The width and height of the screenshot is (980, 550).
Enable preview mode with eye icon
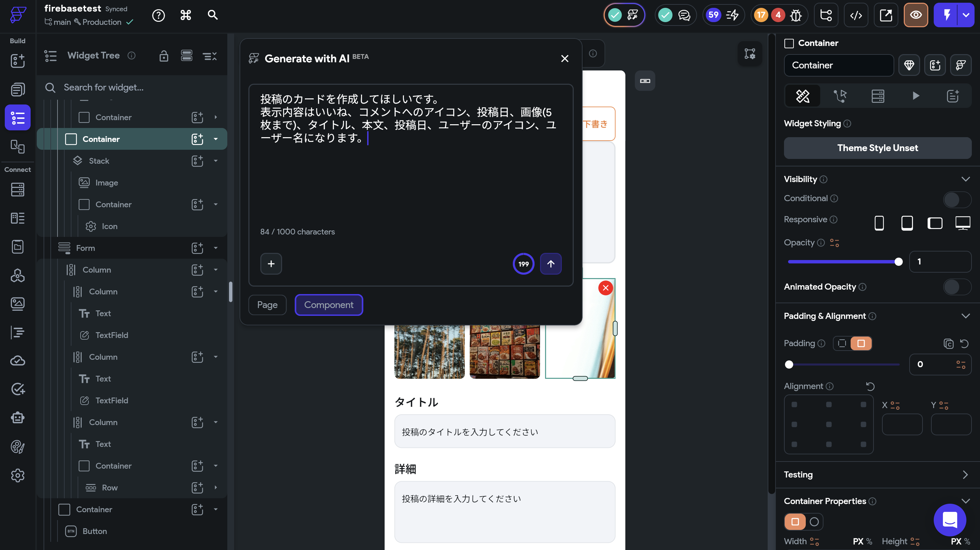tap(916, 15)
